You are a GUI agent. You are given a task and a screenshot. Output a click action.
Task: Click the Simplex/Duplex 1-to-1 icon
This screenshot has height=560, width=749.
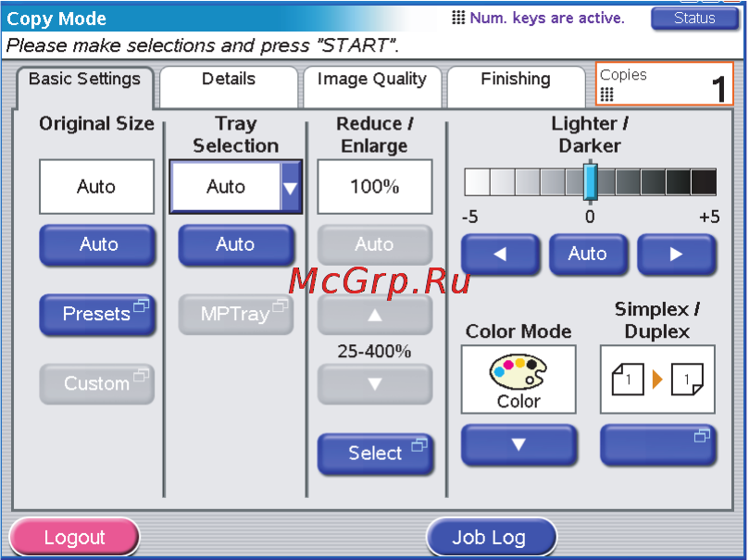click(x=657, y=380)
